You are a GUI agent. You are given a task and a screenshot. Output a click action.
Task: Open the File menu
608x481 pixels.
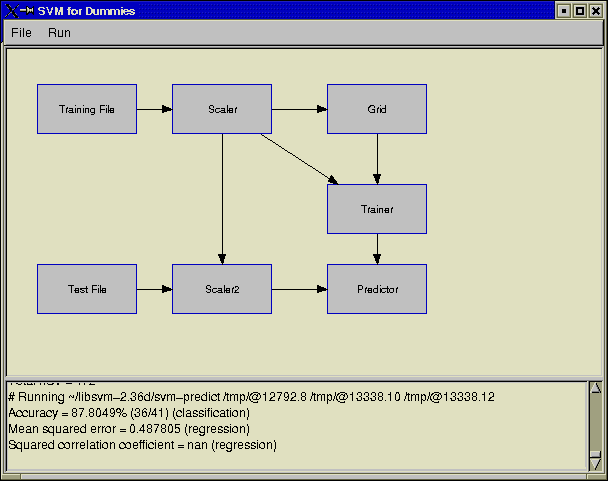tap(21, 33)
